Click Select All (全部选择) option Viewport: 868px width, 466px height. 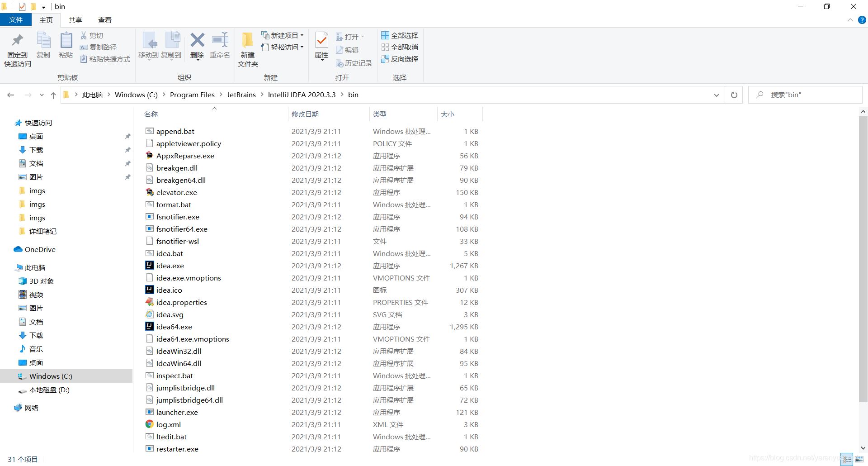(x=400, y=35)
